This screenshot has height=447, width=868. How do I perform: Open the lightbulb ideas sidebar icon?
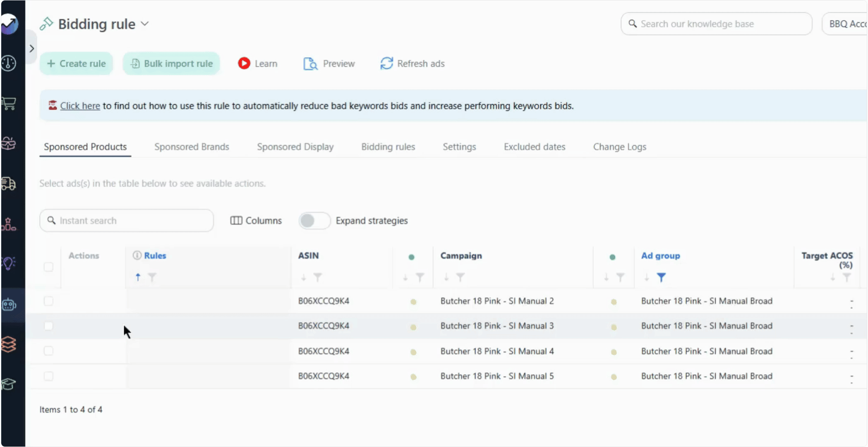pos(9,263)
